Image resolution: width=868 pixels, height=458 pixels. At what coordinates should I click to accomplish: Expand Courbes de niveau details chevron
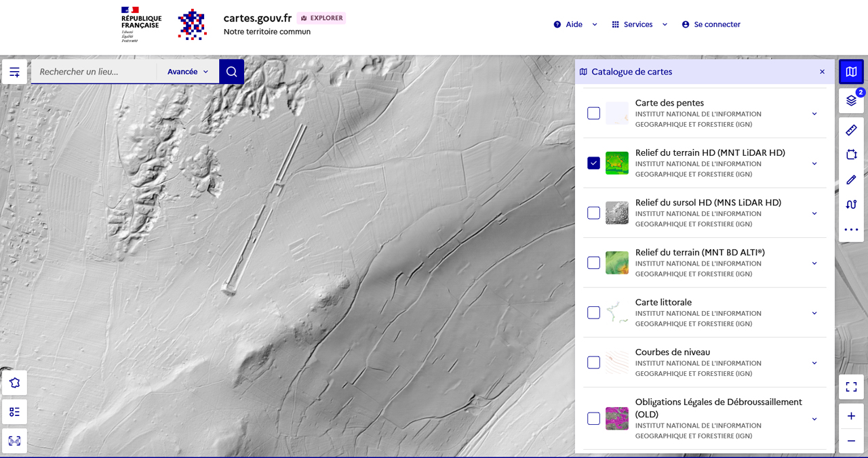point(814,362)
